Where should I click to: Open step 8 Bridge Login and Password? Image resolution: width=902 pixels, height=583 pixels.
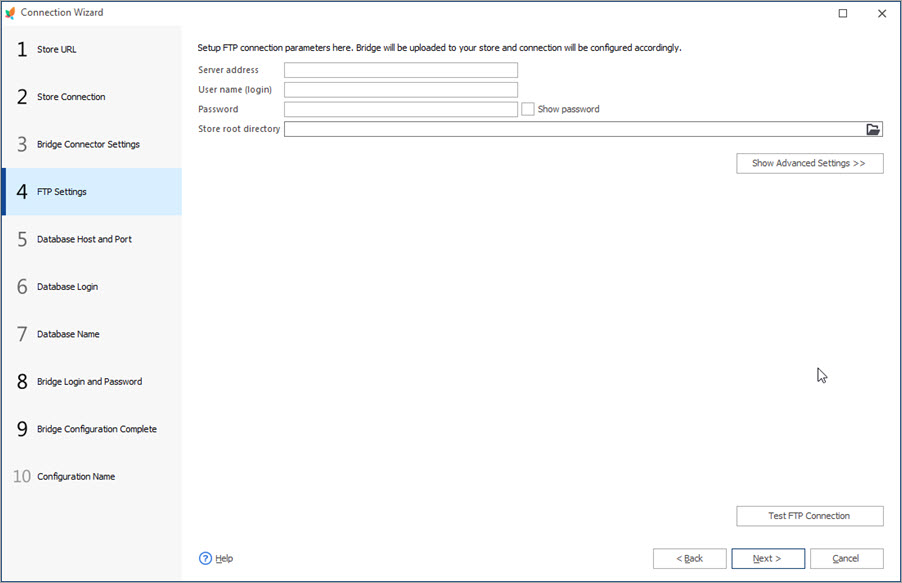pos(92,382)
